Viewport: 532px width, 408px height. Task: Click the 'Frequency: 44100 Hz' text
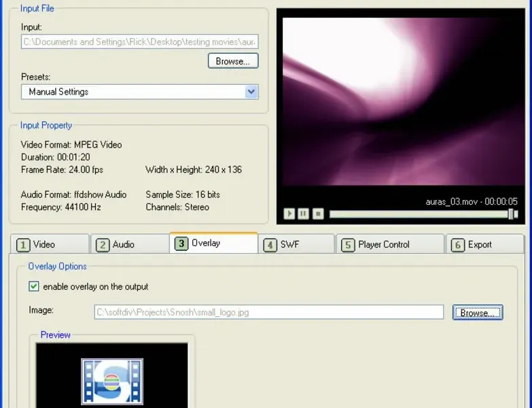click(61, 207)
